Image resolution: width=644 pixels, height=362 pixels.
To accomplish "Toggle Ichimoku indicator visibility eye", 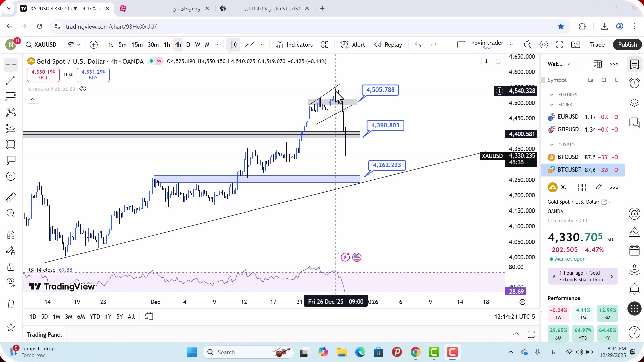I will (x=83, y=89).
